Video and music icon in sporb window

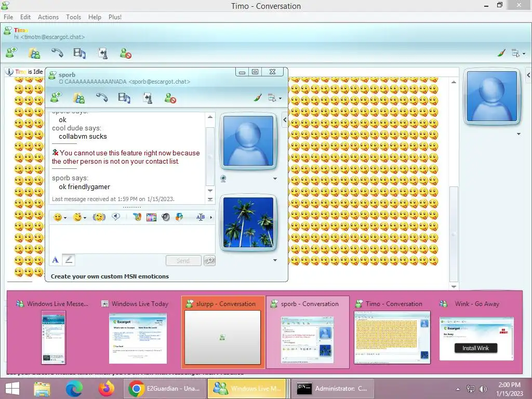tap(124, 98)
